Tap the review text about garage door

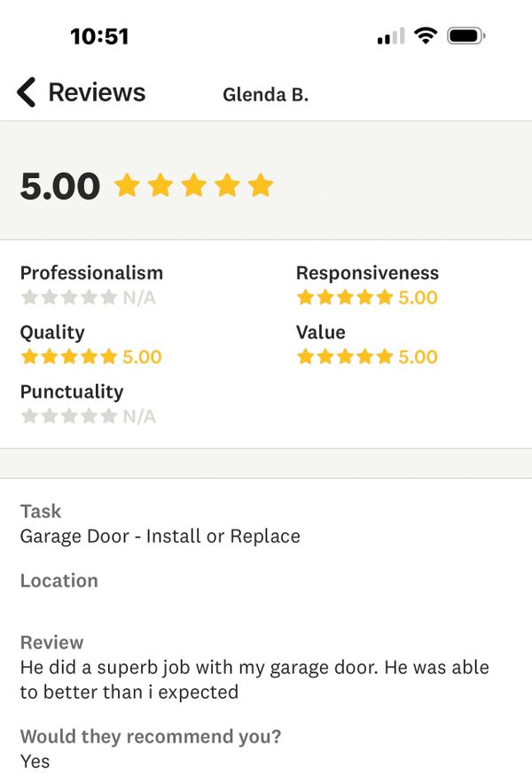tap(254, 679)
